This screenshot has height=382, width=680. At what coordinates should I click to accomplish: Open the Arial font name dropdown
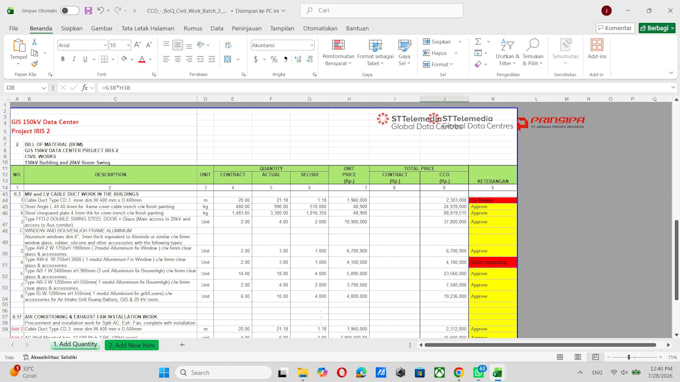click(105, 45)
